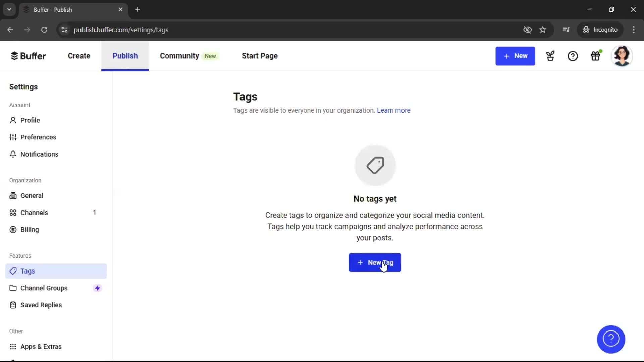Click the lightning boost icon next to Channel Groups
The image size is (644, 362).
click(x=97, y=288)
